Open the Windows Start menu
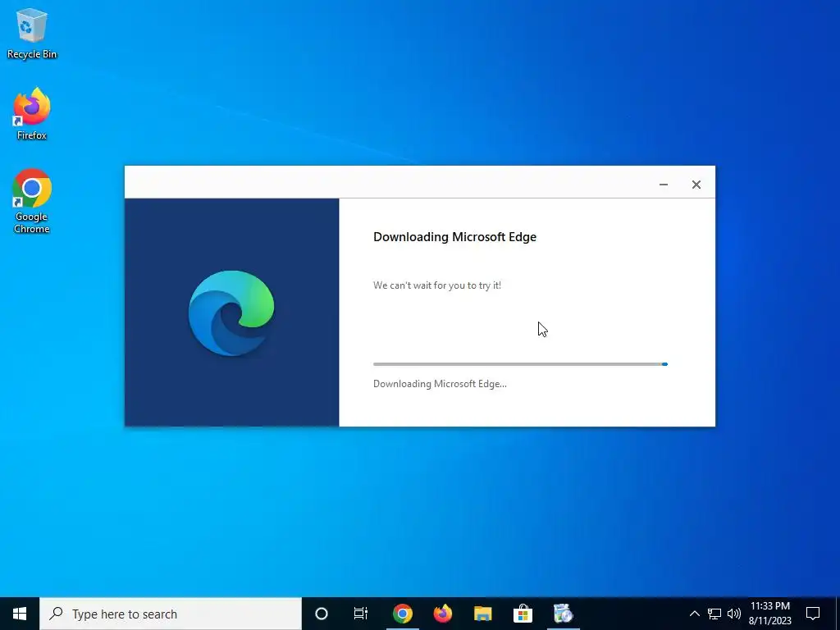The image size is (840, 630). tap(20, 614)
